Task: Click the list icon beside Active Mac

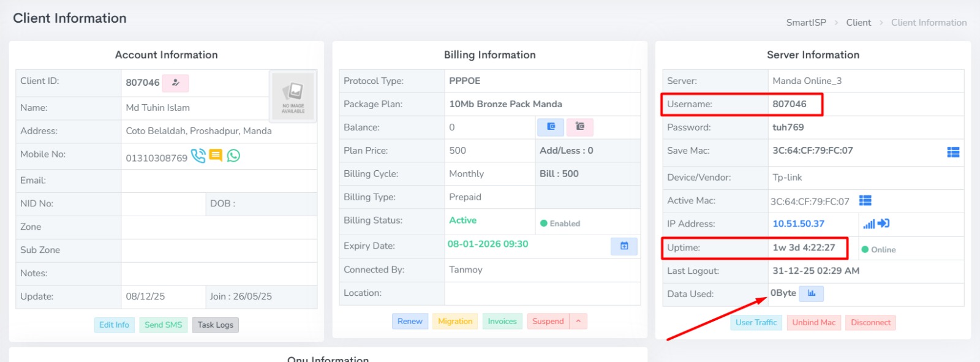Action: (865, 200)
